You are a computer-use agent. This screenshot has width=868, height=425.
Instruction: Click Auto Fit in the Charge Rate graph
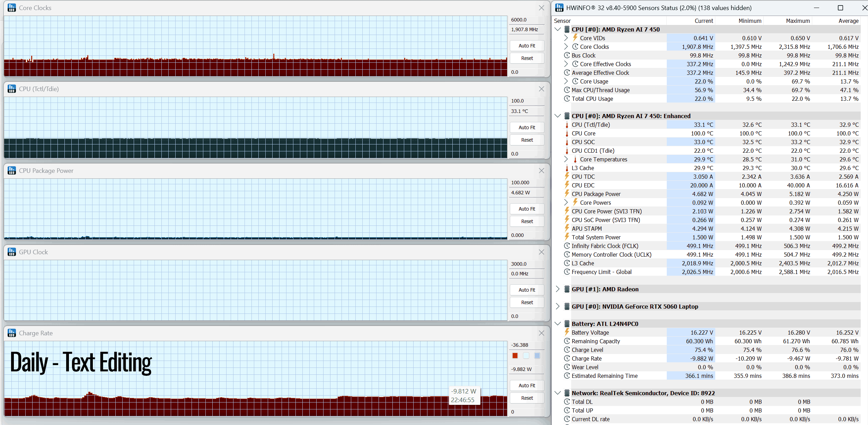pos(527,386)
